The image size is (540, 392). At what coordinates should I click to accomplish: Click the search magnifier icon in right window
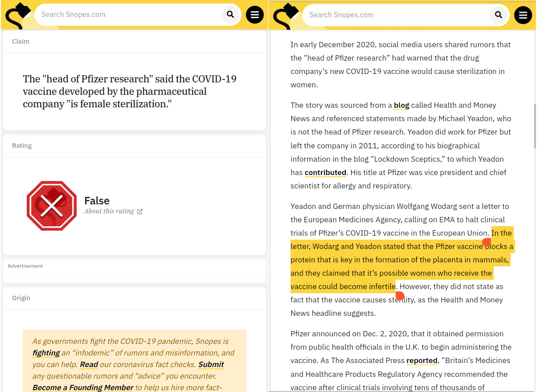coord(499,15)
